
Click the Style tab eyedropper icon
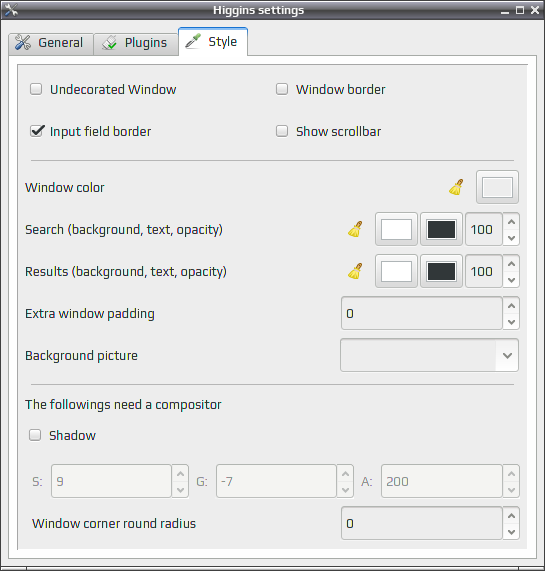[193, 42]
